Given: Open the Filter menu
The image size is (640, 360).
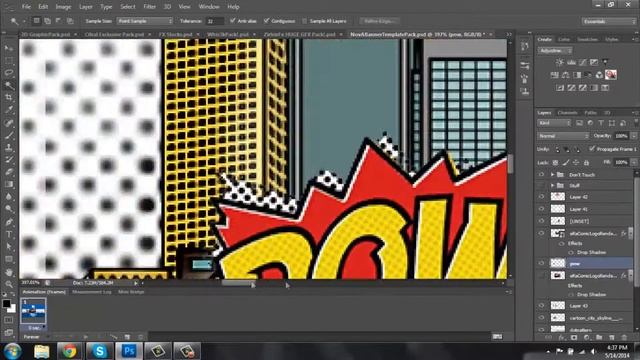Looking at the screenshot, I should [x=149, y=7].
